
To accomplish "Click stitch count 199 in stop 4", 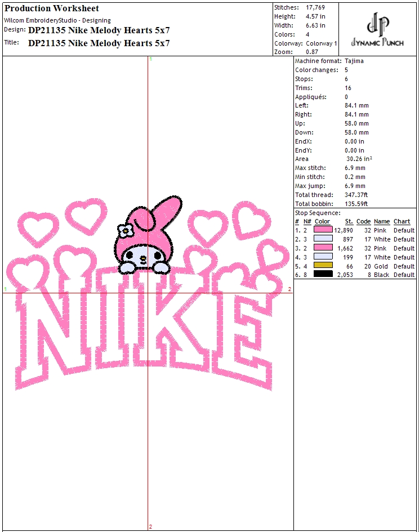I will (x=348, y=257).
